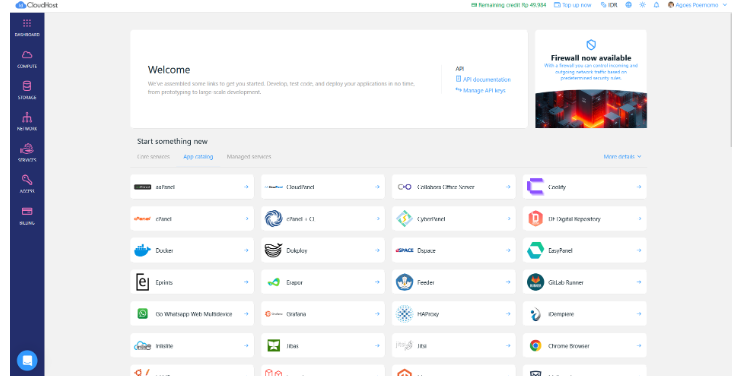Viewport: 735px width, 380px height.
Task: Toggle light/dark theme sun icon
Action: click(x=642, y=5)
